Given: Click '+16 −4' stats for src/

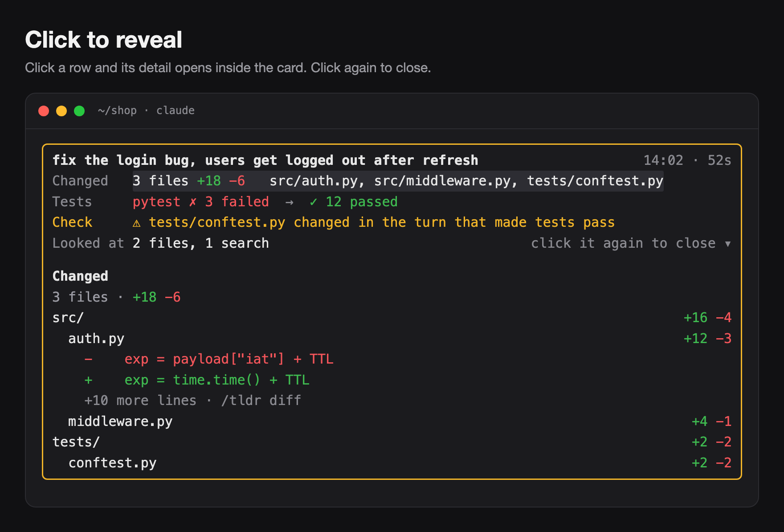Looking at the screenshot, I should [707, 318].
